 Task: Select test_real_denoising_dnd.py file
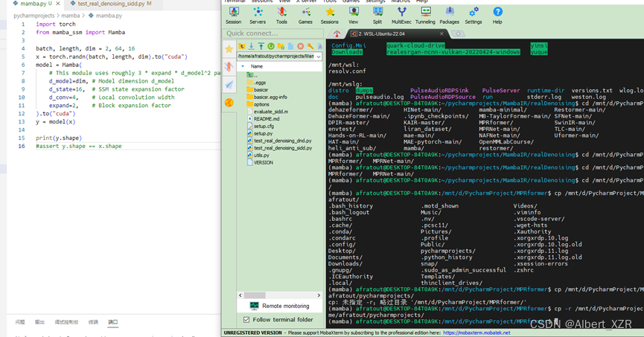tap(279, 141)
